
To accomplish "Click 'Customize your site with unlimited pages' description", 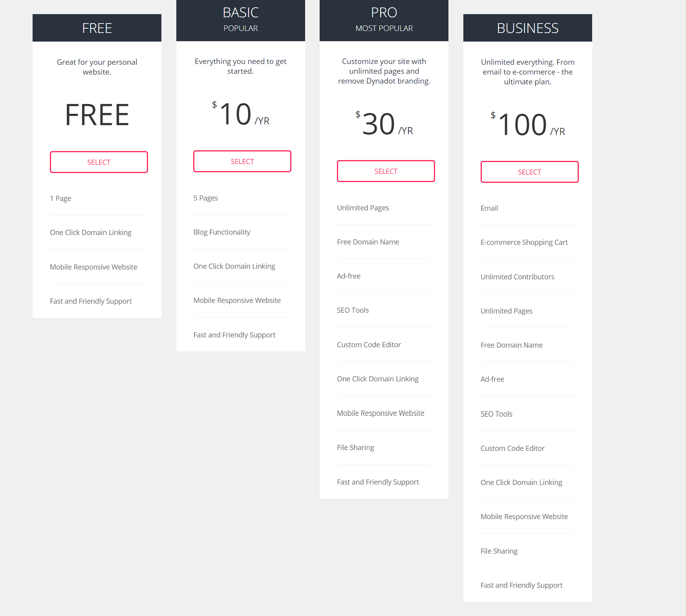I will pyautogui.click(x=384, y=71).
